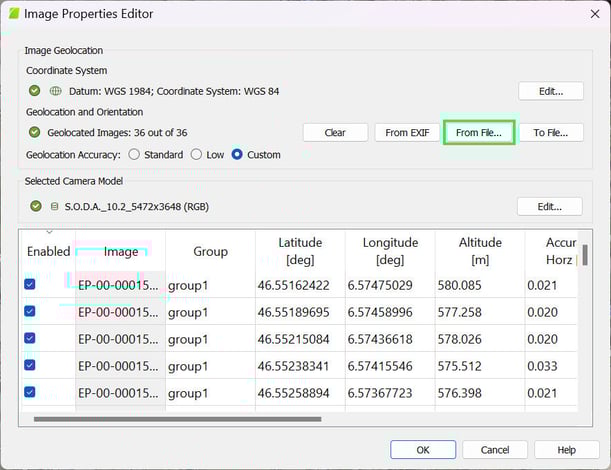The image size is (611, 470).
Task: Click image name in row with longitude 6.57367723
Action: coord(118,393)
